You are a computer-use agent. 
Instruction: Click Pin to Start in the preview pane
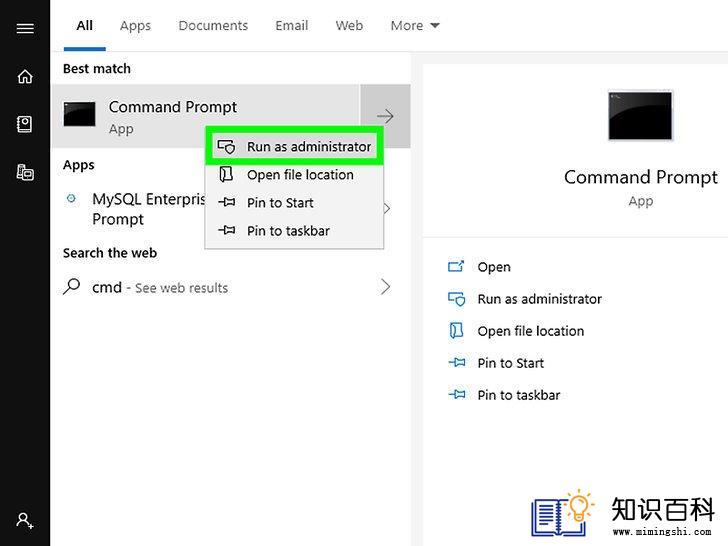[510, 363]
